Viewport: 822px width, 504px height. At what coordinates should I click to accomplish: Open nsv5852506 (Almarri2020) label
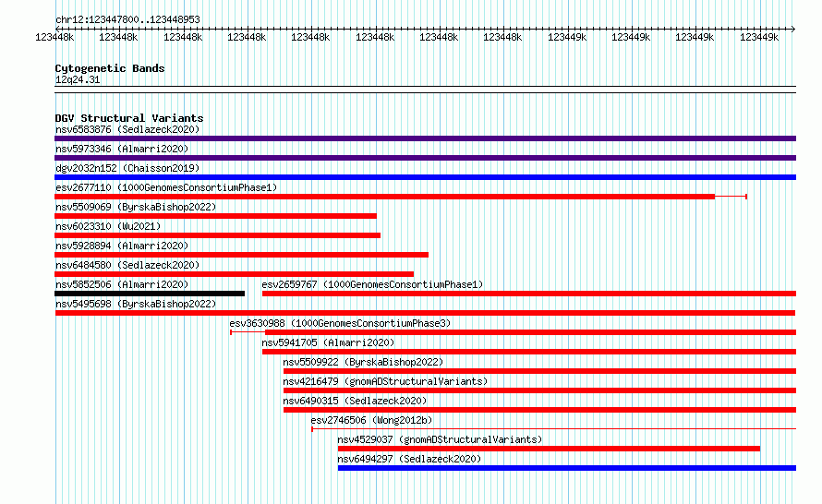click(122, 284)
